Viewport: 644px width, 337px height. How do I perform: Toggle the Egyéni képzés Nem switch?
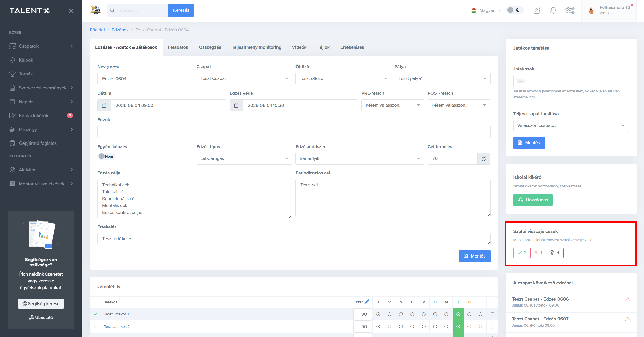click(106, 156)
